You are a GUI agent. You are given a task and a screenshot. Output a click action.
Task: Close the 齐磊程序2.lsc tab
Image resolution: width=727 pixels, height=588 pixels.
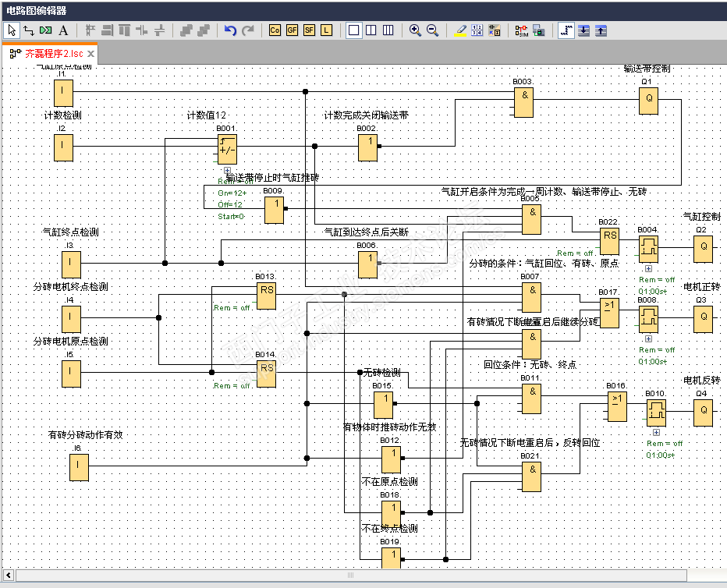90,54
